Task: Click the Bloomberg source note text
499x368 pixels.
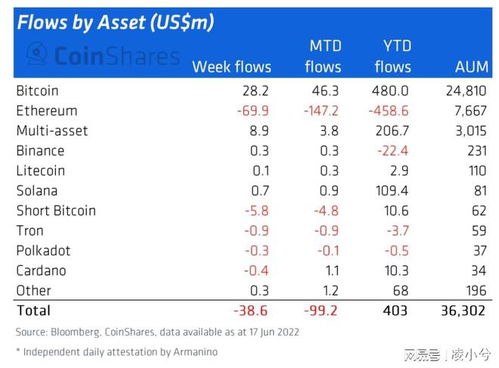Action: pyautogui.click(x=157, y=332)
